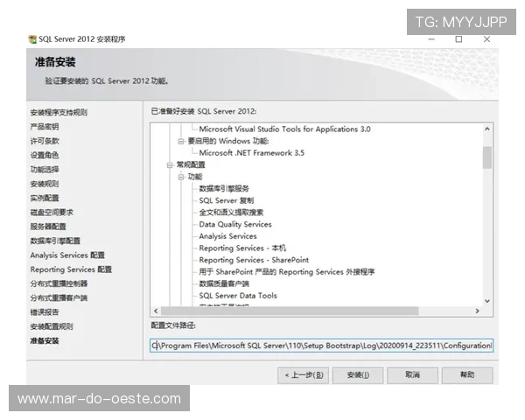Select the 设置角色 step
Viewport: 525px width, 420px height.
click(x=45, y=155)
